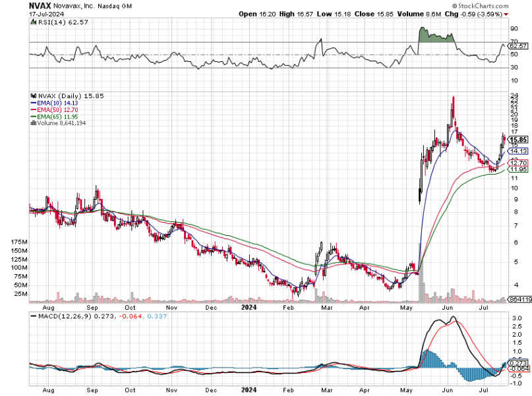Viewport: 532px width, 396px height.
Task: Click the Nov label under price chart
Action: point(171,308)
